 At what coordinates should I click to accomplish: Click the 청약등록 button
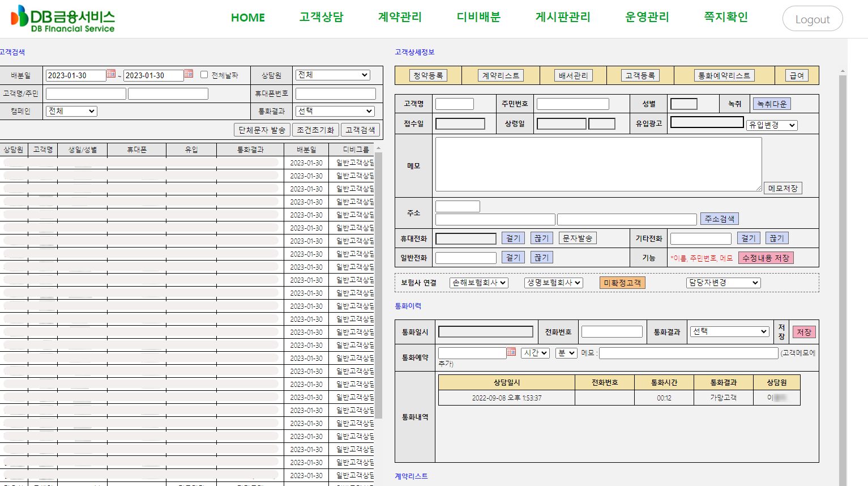click(428, 75)
